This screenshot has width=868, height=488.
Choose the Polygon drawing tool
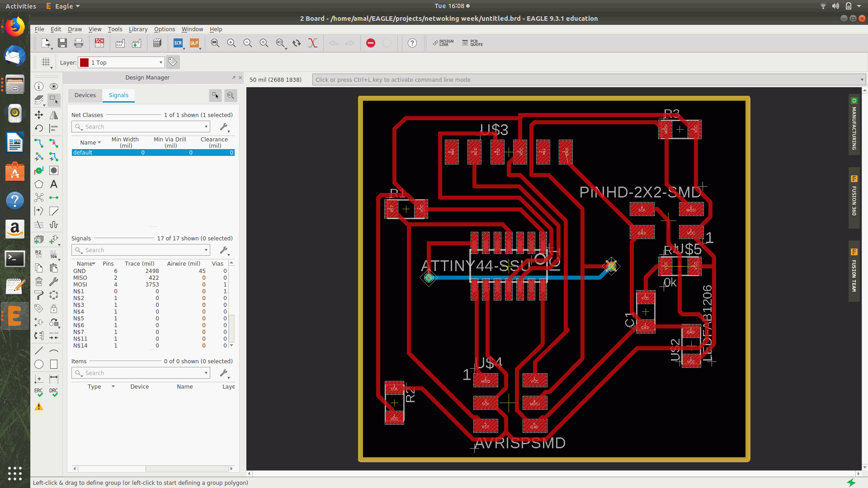point(39,184)
